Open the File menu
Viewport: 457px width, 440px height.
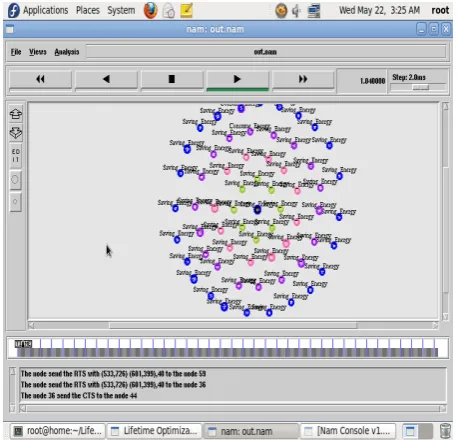pyautogui.click(x=16, y=52)
